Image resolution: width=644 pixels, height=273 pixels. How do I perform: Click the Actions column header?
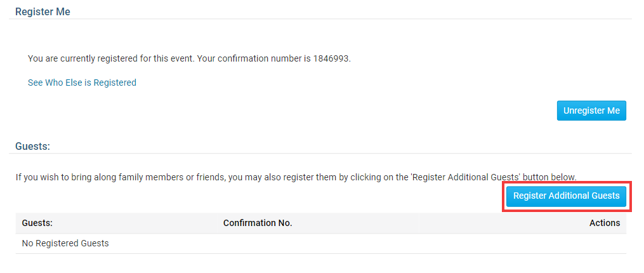click(604, 223)
